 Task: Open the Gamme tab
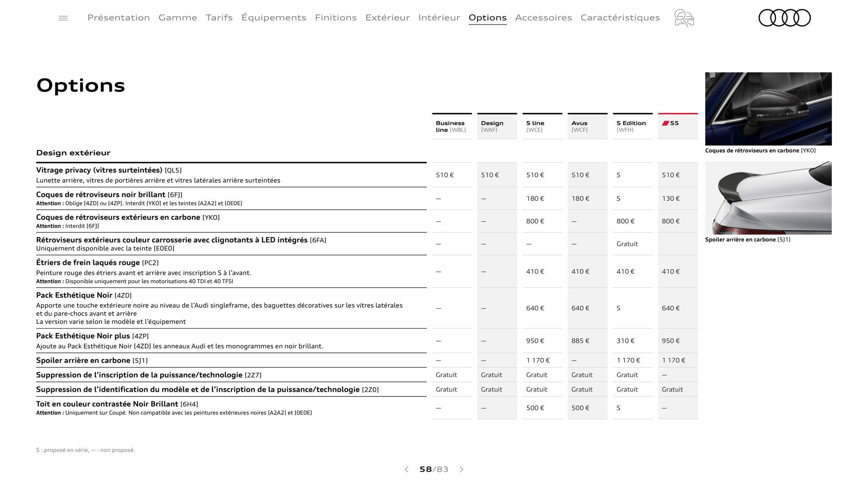click(178, 17)
